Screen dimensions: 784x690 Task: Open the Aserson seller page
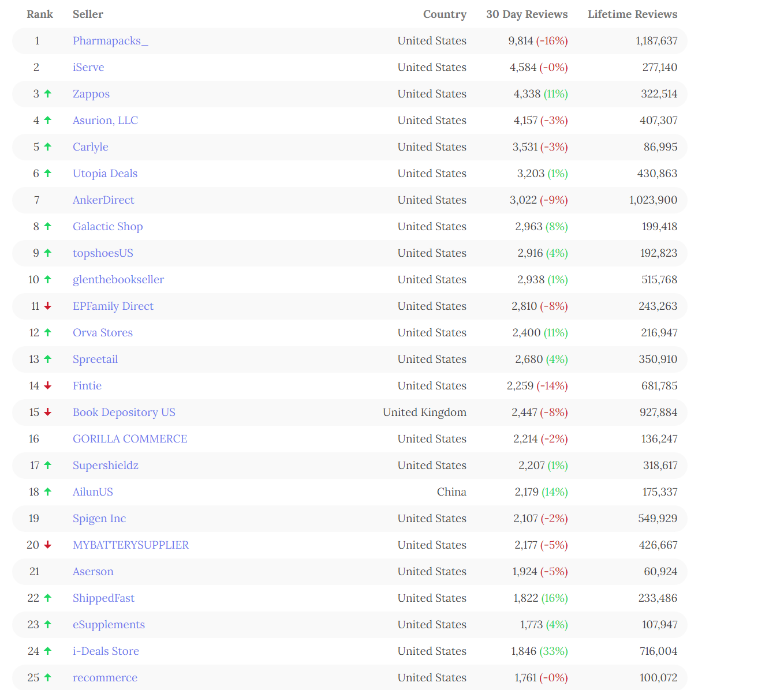coord(93,572)
